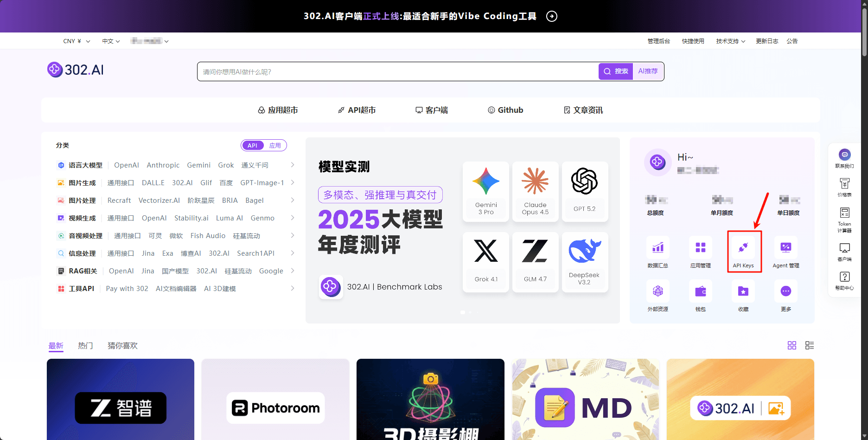Select the Claude Opus 4.5 model card
The width and height of the screenshot is (868, 440).
[535, 192]
